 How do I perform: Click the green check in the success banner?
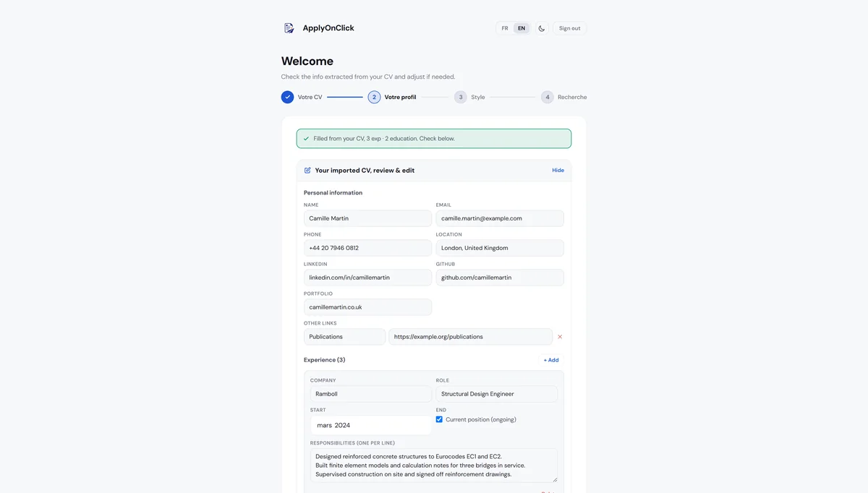coord(306,139)
